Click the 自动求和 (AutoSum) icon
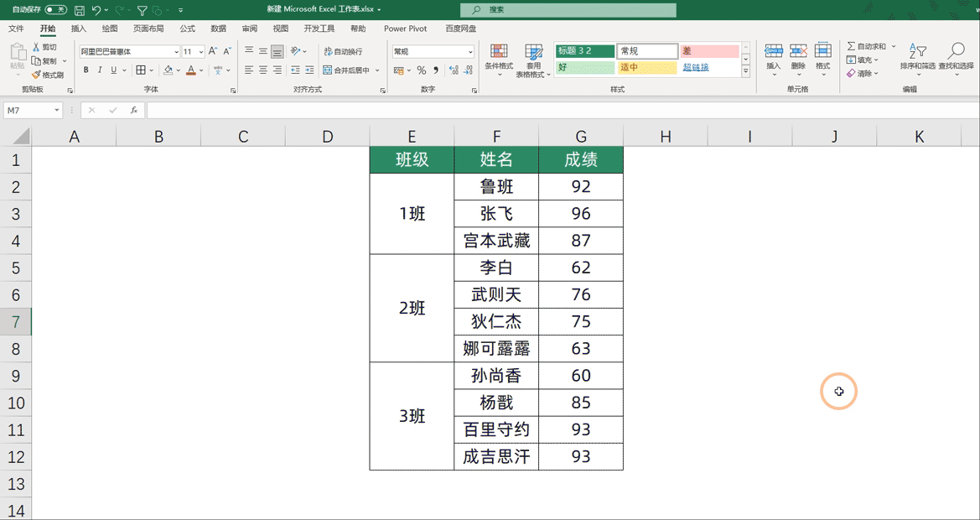The height and width of the screenshot is (520, 980). pyautogui.click(x=862, y=46)
